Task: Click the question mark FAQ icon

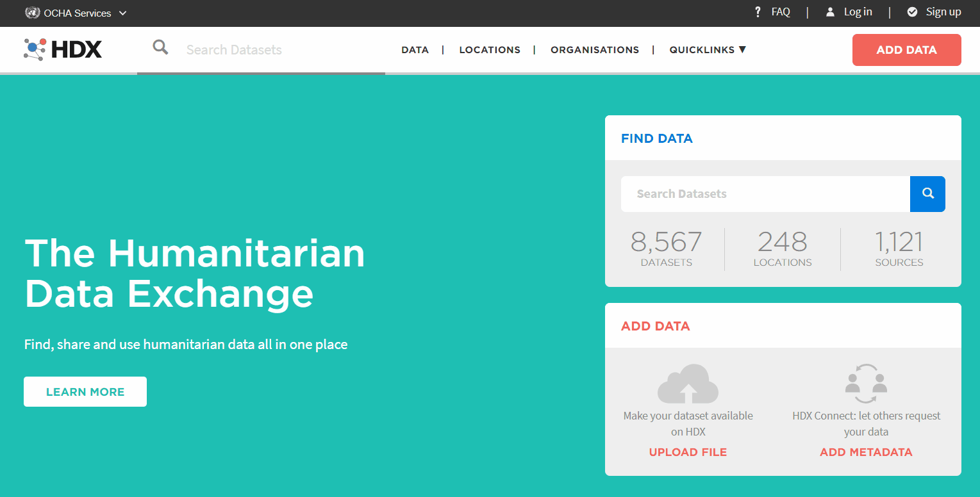Action: pyautogui.click(x=758, y=12)
